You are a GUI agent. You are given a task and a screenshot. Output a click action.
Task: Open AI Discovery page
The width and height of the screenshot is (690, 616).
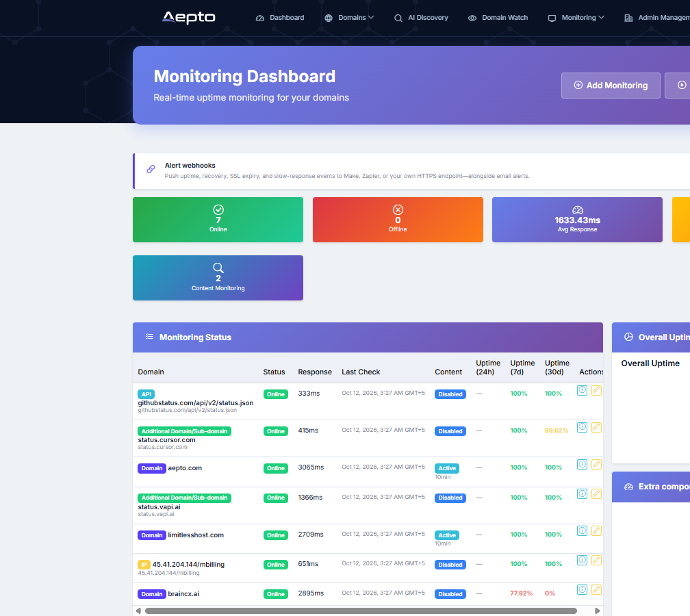click(x=421, y=18)
